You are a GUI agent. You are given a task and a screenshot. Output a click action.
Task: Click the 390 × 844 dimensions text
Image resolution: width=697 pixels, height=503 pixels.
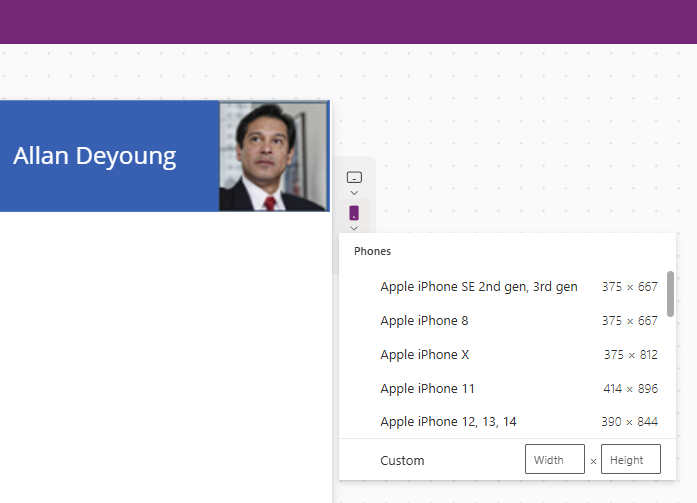pos(629,421)
